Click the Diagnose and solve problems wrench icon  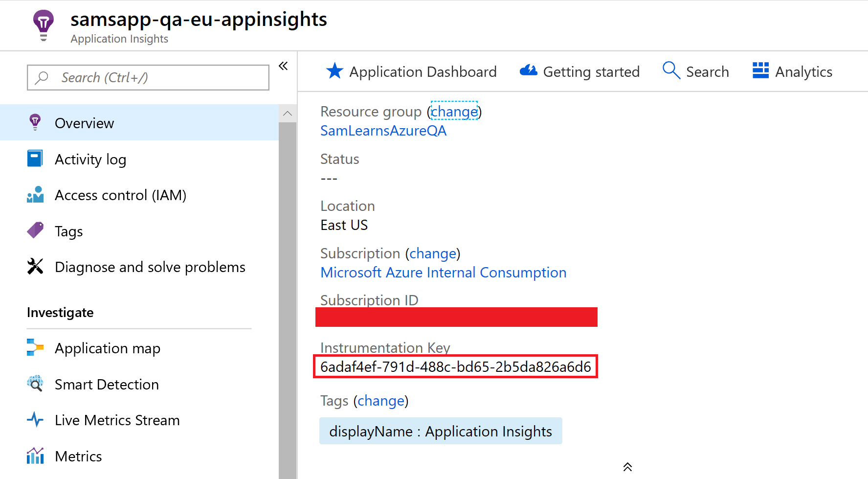(35, 267)
